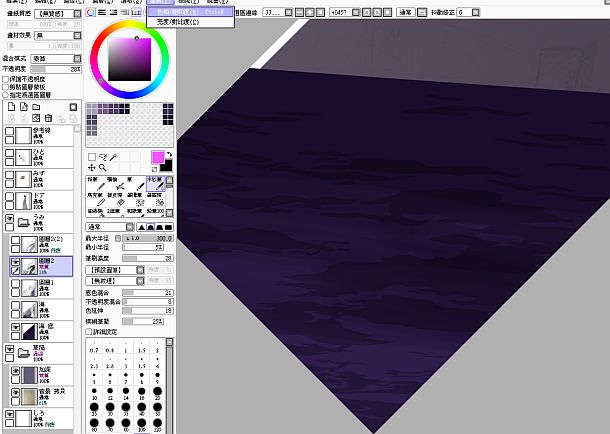Select the brush tool in tool tray
The width and height of the screenshot is (610, 434).
point(135,184)
